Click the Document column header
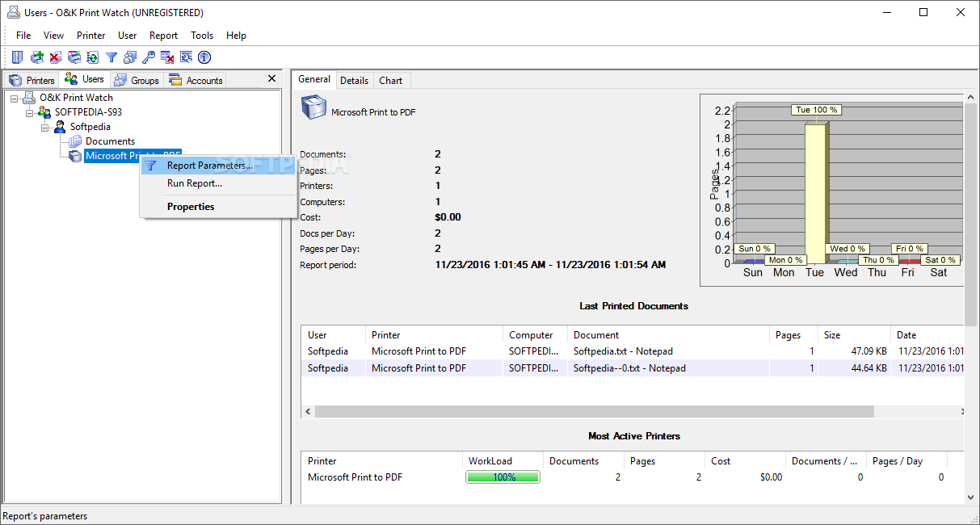Viewport: 980px width, 525px height. (x=668, y=335)
